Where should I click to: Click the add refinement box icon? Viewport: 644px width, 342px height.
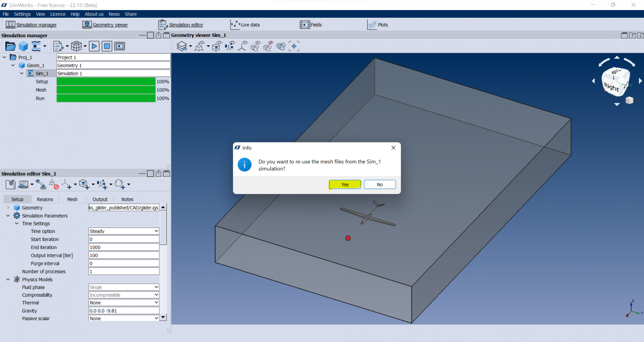[x=84, y=184]
